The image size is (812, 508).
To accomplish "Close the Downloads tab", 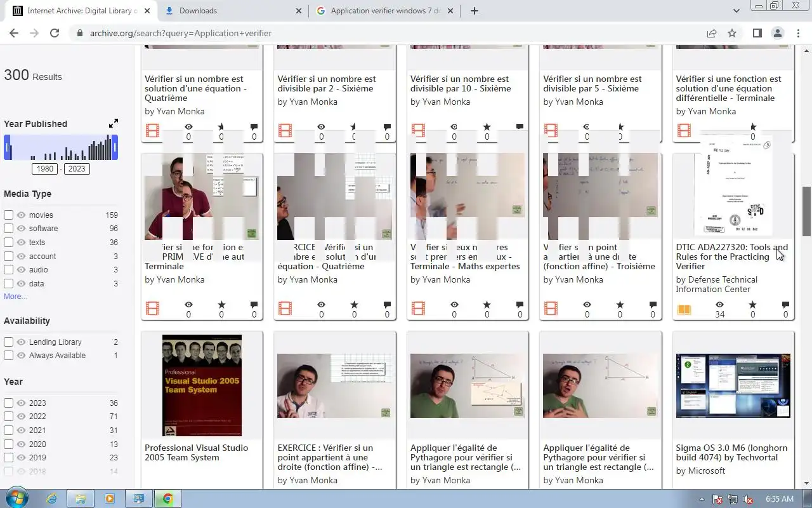I will click(299, 11).
